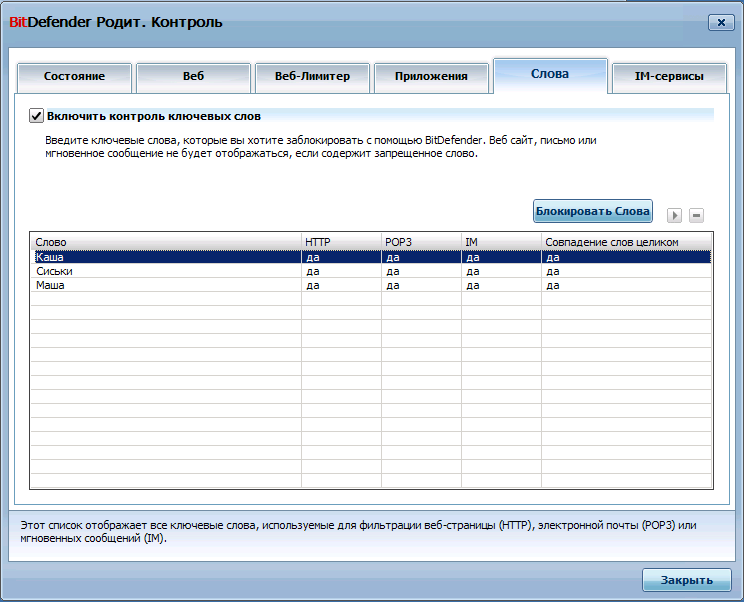
Task: Click whole-word 'да' cell in Каша row
Action: click(x=626, y=257)
